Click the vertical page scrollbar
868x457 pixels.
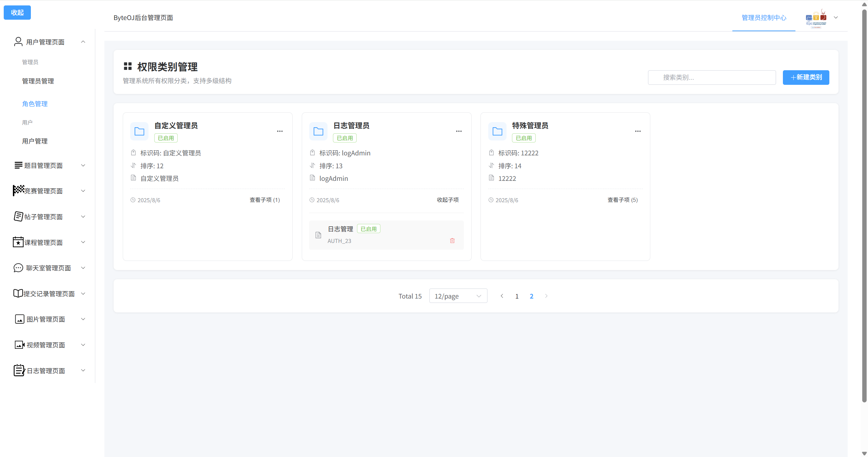point(864,204)
